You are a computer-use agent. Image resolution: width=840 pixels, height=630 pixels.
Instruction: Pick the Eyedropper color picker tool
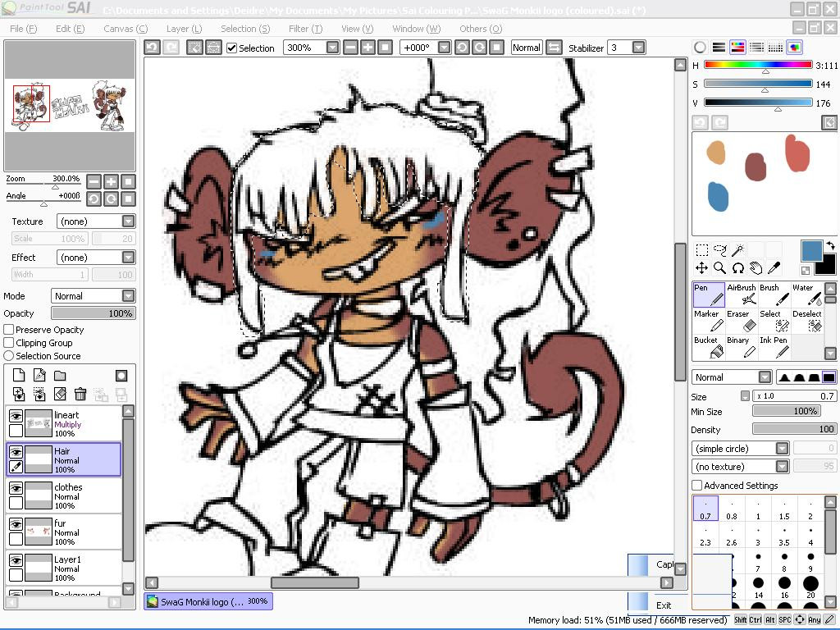coord(774,268)
